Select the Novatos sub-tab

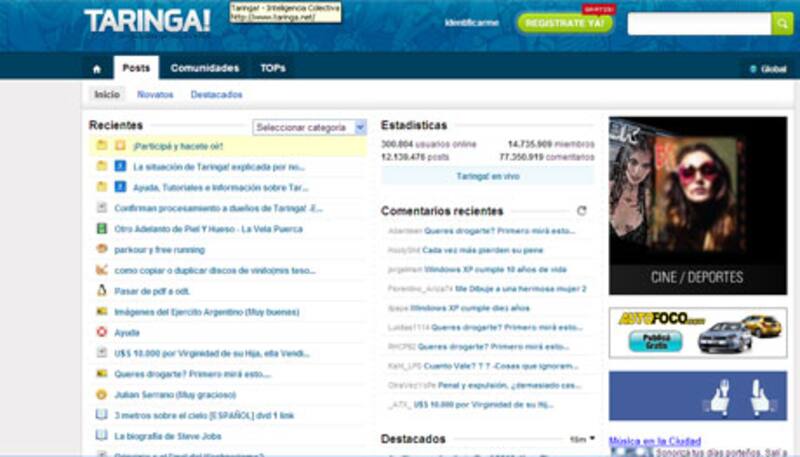(155, 94)
